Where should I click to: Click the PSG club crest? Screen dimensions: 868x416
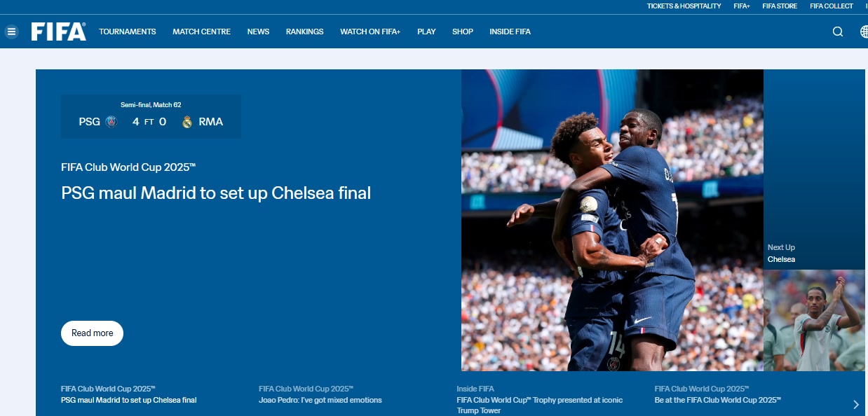point(111,122)
